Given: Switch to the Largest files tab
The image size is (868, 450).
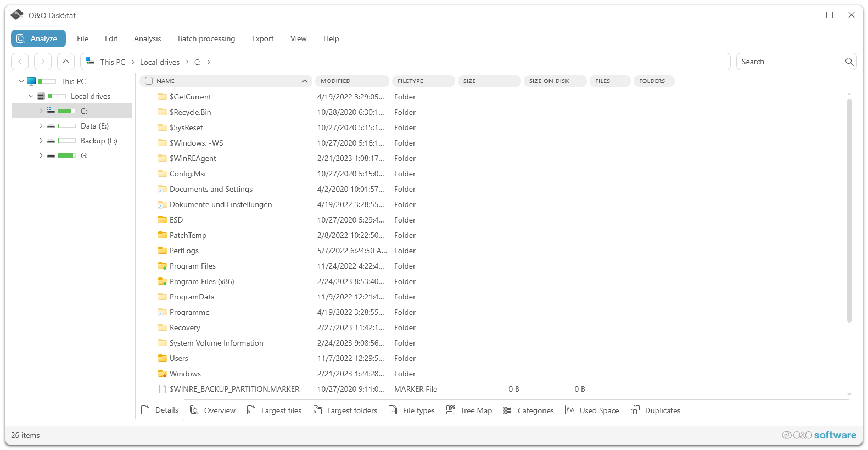Looking at the screenshot, I should pyautogui.click(x=274, y=410).
